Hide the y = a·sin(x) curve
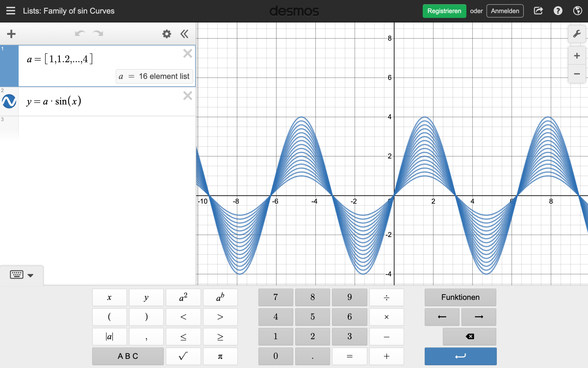The image size is (588, 368). point(9,101)
